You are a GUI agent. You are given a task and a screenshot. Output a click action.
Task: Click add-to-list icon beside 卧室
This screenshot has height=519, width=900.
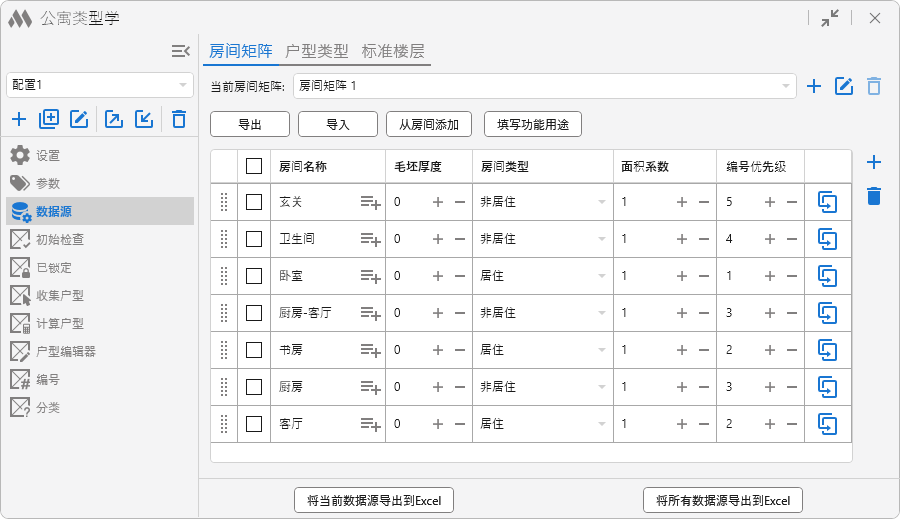(x=370, y=276)
